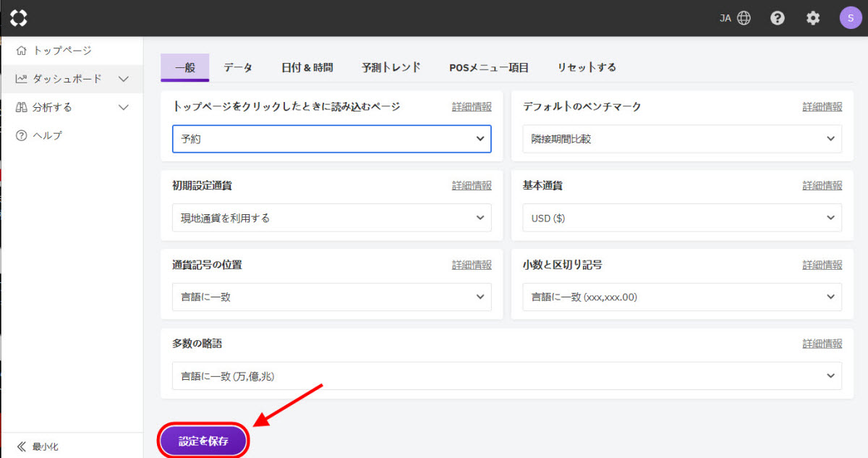Click 詳細情報 link for 基本通貨
Image resolution: width=868 pixels, height=458 pixels.
tap(822, 185)
